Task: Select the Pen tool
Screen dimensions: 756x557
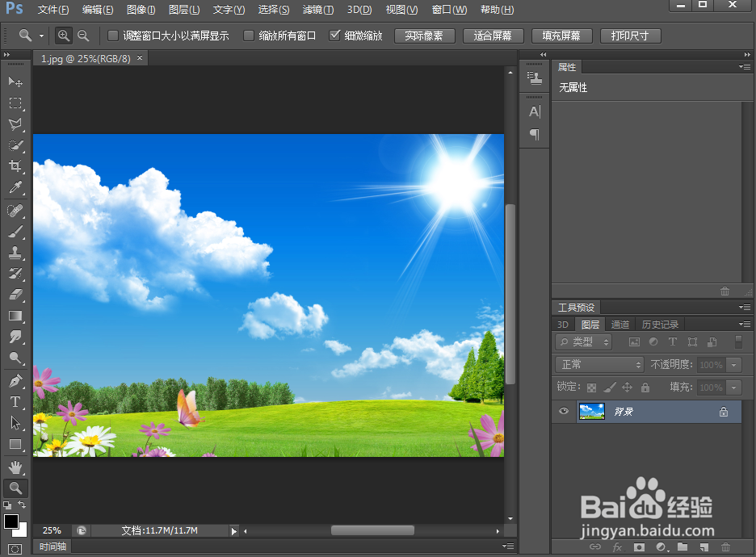Action: (15, 381)
